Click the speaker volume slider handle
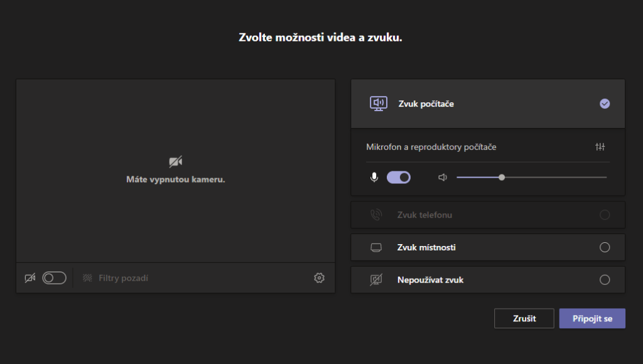 click(x=502, y=178)
